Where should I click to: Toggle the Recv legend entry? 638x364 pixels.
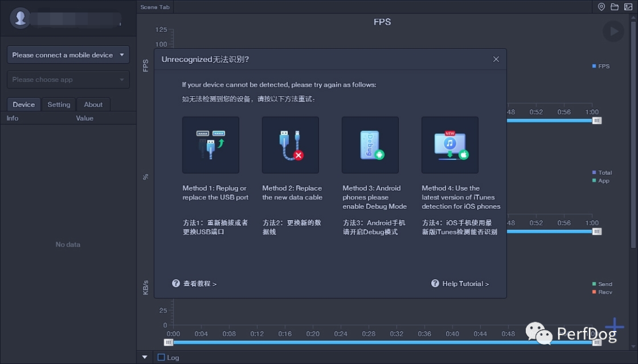pos(602,292)
